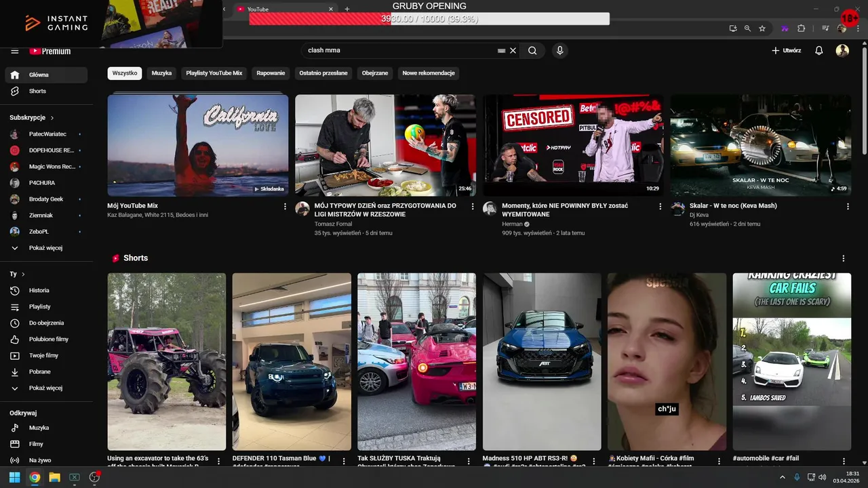Viewport: 868px width, 488px height.
Task: Open Shorts from the sidebar
Action: point(46,91)
